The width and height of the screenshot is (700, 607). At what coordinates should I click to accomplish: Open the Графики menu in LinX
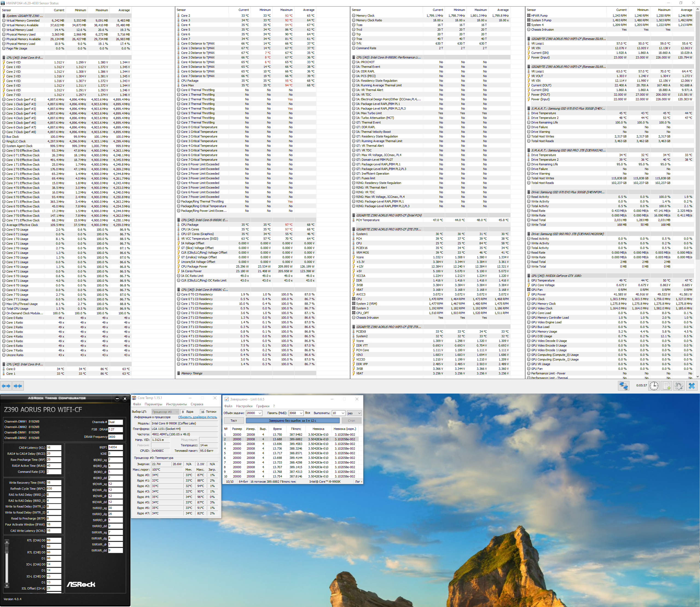pyautogui.click(x=263, y=406)
